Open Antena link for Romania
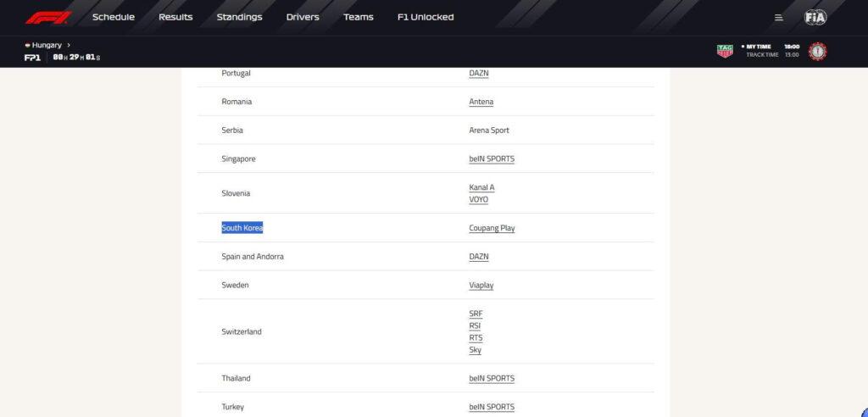 (x=481, y=102)
